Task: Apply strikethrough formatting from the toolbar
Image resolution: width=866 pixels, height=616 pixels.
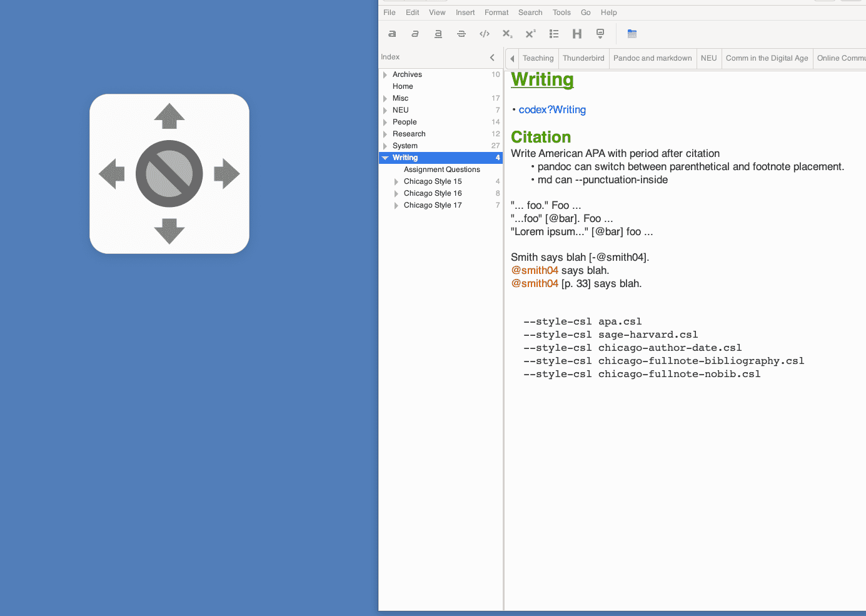Action: pos(461,34)
